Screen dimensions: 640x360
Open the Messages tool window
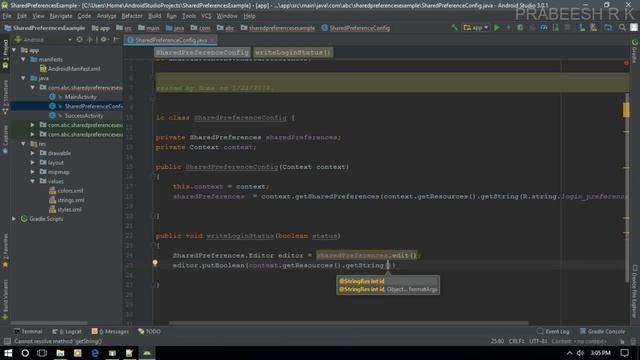tap(110, 331)
